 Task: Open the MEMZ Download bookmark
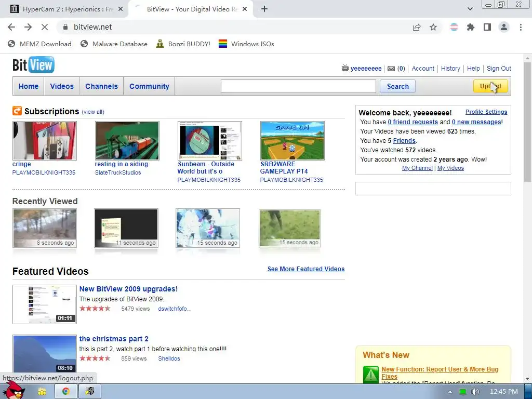tap(39, 44)
